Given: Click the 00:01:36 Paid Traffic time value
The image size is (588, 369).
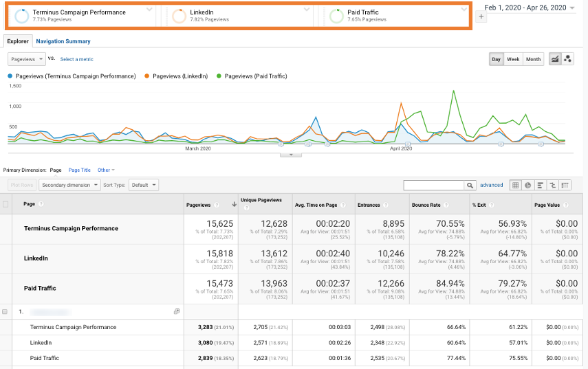Looking at the screenshot, I should pos(340,358).
